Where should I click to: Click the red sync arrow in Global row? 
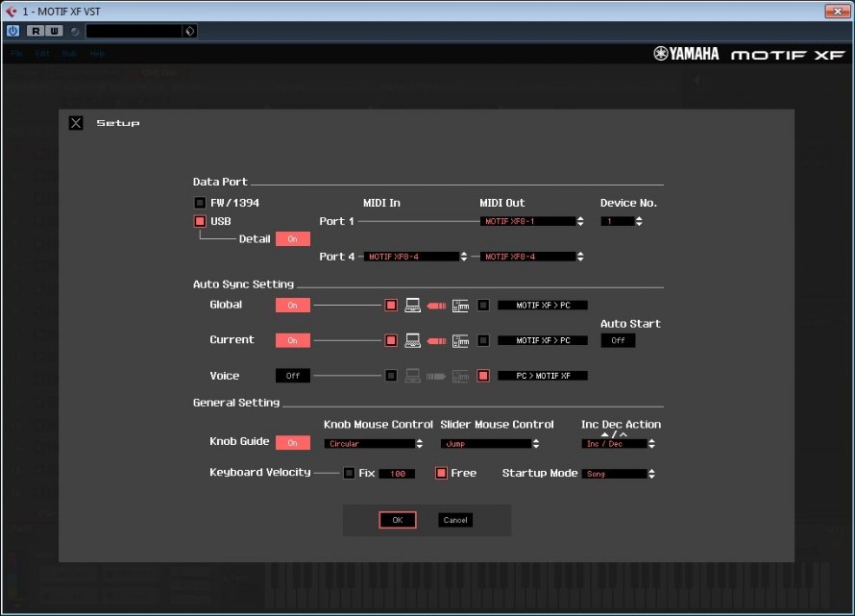[436, 306]
